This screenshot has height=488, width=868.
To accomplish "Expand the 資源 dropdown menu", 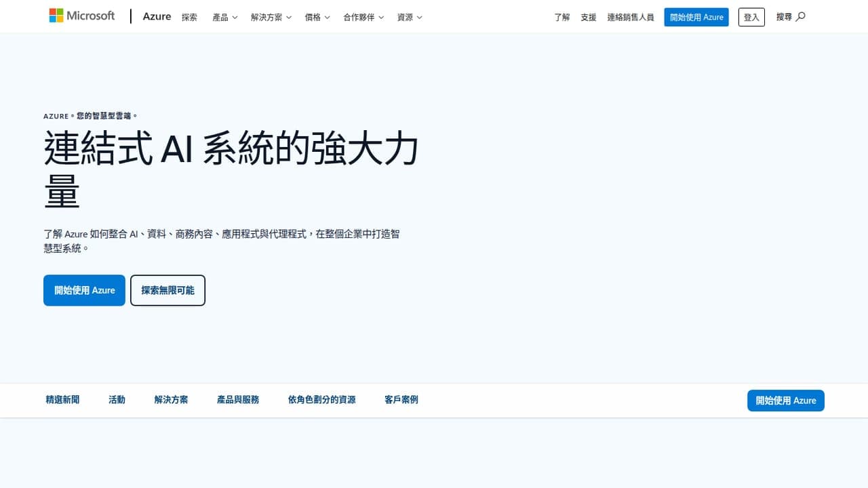I will [410, 17].
